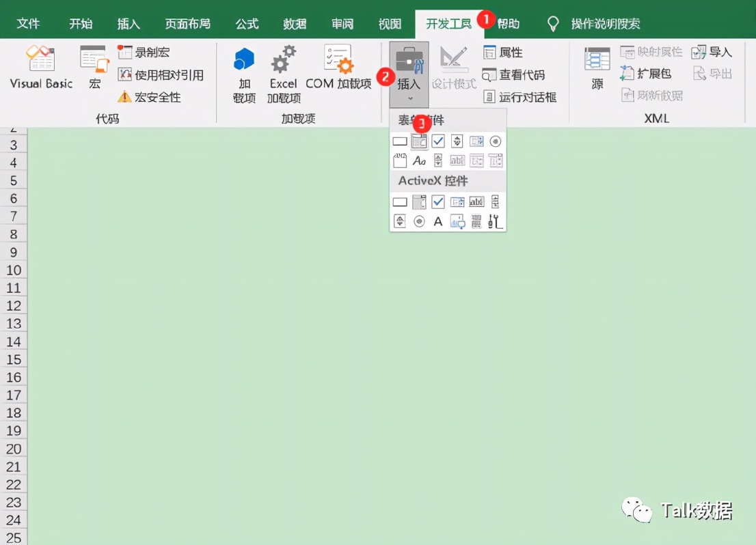Select the form control Option Button
Viewport: 756px width, 545px height.
(495, 141)
